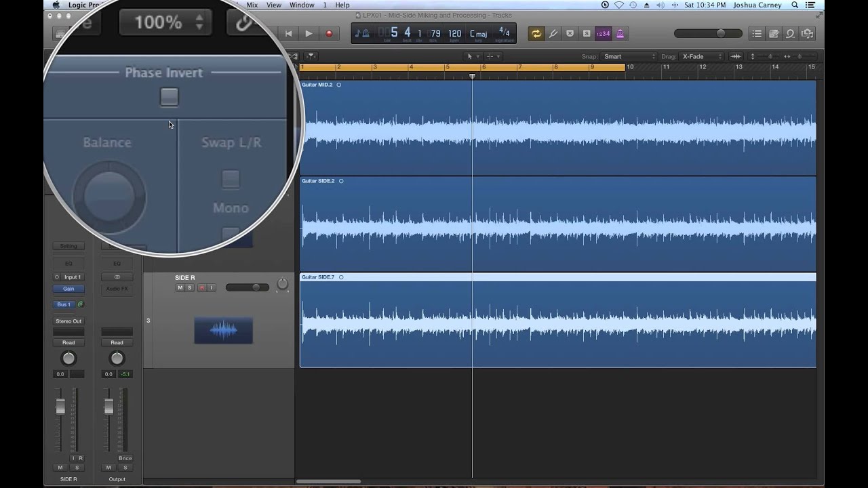Viewport: 868px width, 488px height.
Task: Toggle the Waveform Zoom button
Action: tap(736, 56)
